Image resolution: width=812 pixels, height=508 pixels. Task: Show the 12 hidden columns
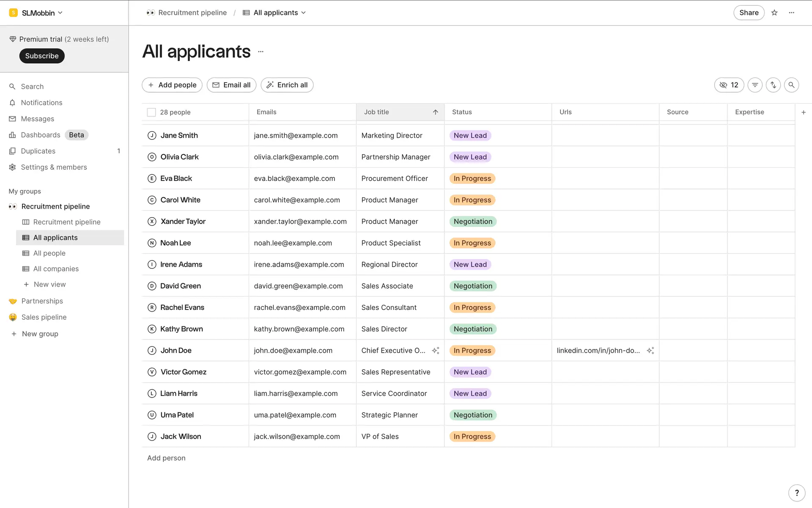click(x=729, y=85)
